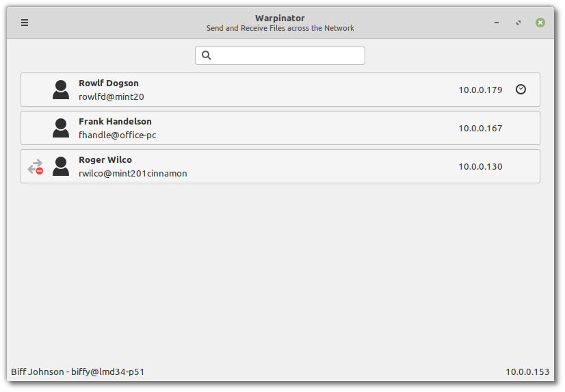Click Frank Handelson's avatar icon
565x392 pixels.
coord(61,128)
